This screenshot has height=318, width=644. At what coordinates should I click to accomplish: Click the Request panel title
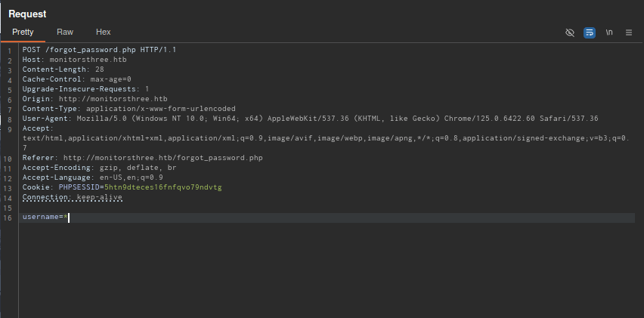[27, 14]
